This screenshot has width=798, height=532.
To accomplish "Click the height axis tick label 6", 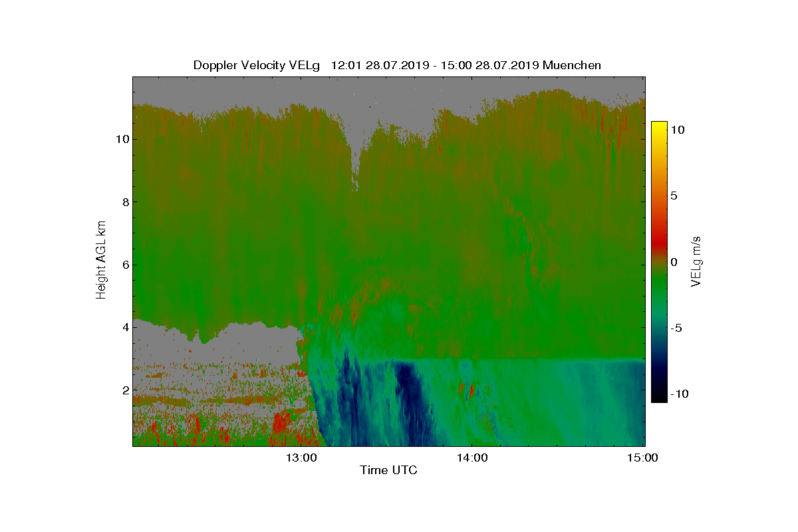I will click(x=124, y=265).
